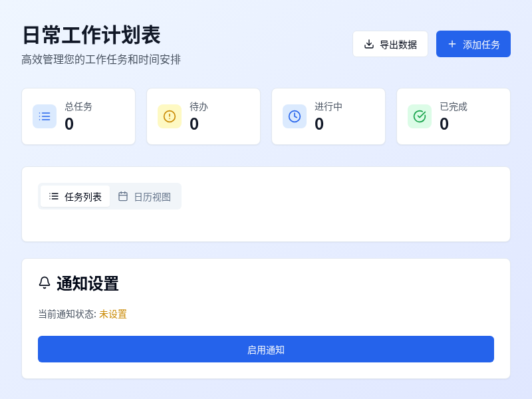Switch to the 日历视图 tab
The width and height of the screenshot is (532, 399).
click(144, 196)
